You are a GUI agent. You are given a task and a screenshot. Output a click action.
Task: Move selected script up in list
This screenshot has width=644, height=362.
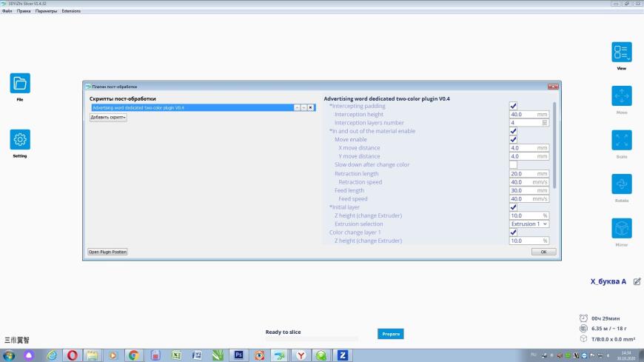pos(297,107)
